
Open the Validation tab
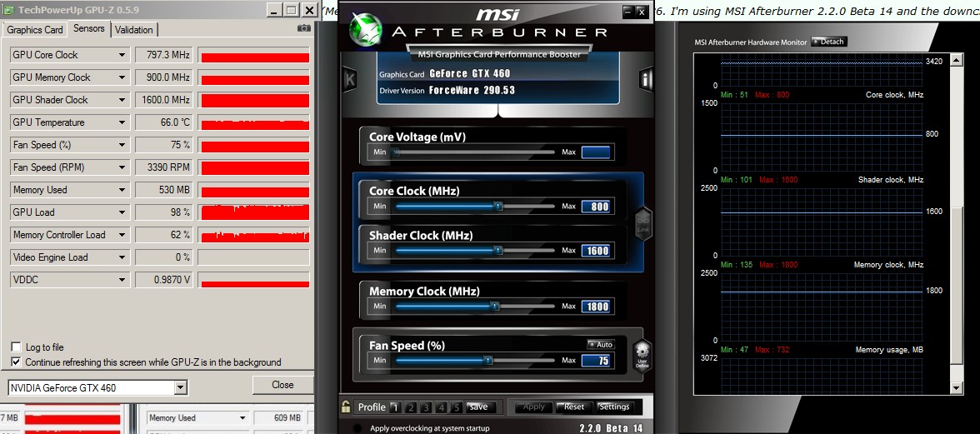point(134,30)
